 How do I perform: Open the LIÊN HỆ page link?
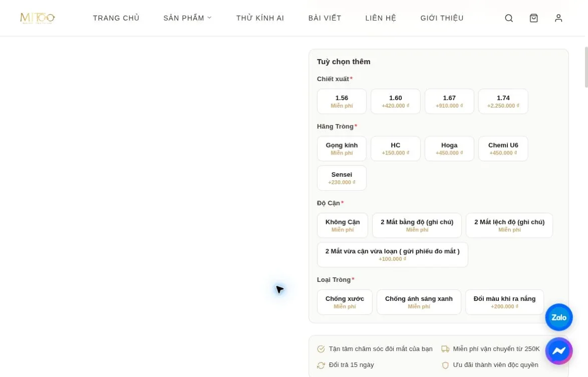coord(381,18)
